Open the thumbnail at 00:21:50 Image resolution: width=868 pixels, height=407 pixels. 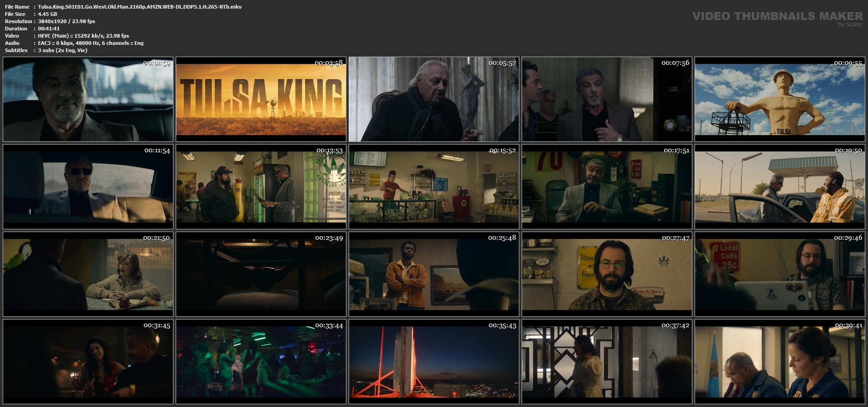[x=88, y=274]
